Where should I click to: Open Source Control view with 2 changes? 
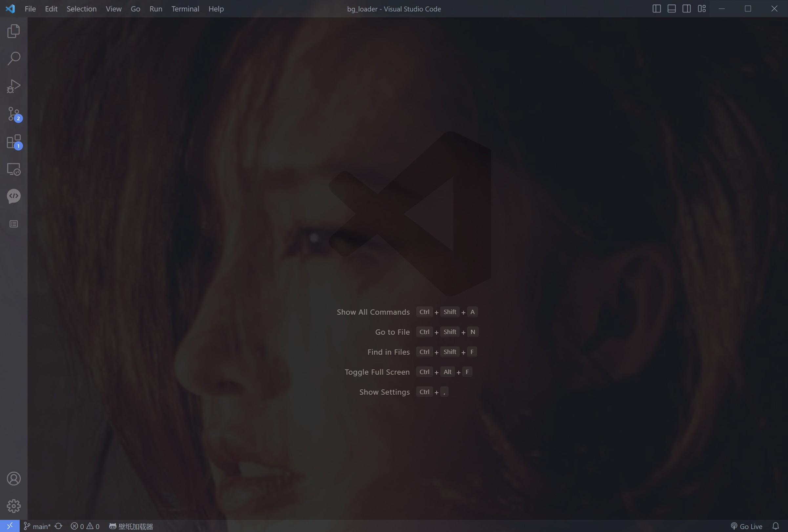coord(13,114)
